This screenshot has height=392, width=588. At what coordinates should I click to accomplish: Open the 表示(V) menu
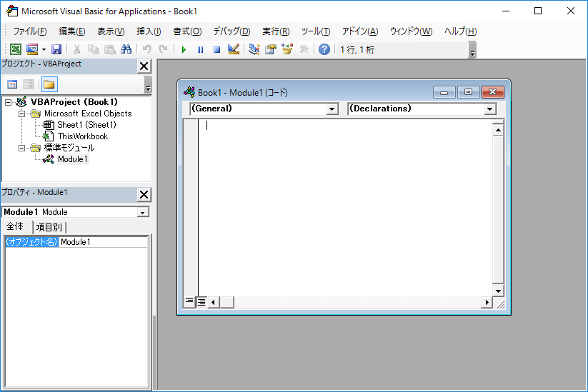coord(111,31)
